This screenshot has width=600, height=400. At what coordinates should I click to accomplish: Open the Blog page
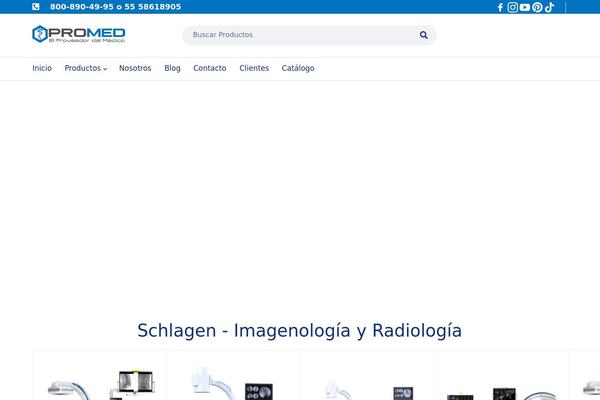172,68
